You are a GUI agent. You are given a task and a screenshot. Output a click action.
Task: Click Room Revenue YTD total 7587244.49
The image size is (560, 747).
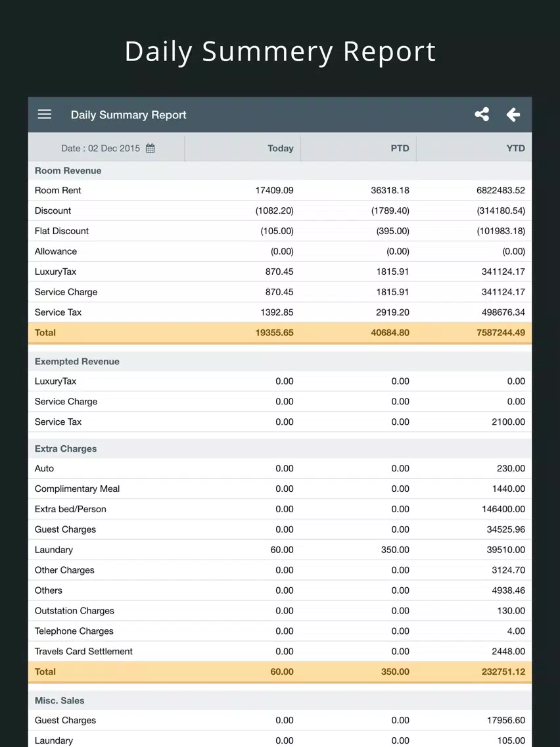coord(501,333)
